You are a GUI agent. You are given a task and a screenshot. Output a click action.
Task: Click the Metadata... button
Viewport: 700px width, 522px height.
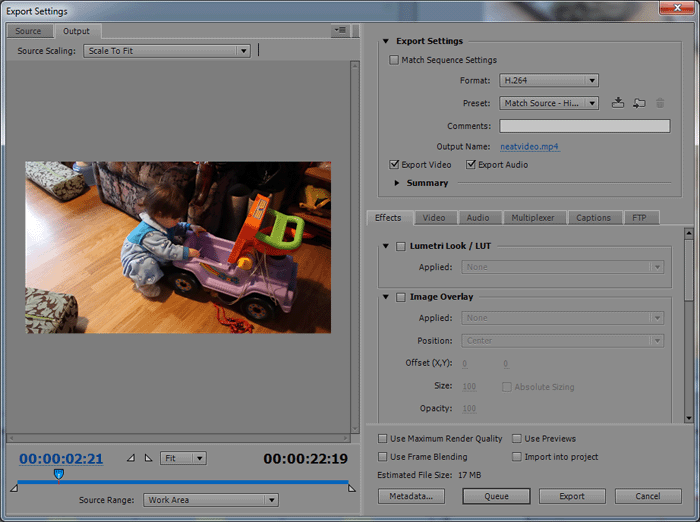point(411,496)
